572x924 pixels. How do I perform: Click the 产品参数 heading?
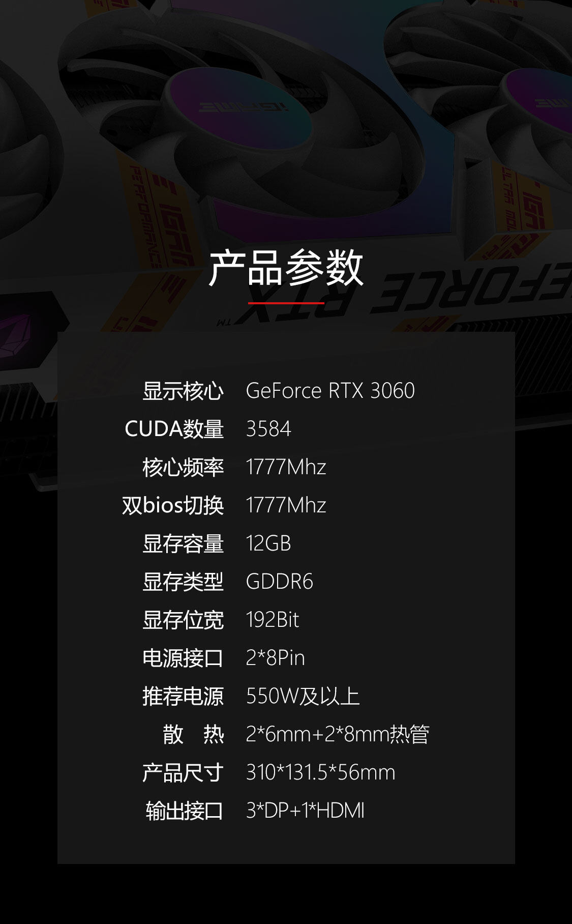(x=286, y=268)
